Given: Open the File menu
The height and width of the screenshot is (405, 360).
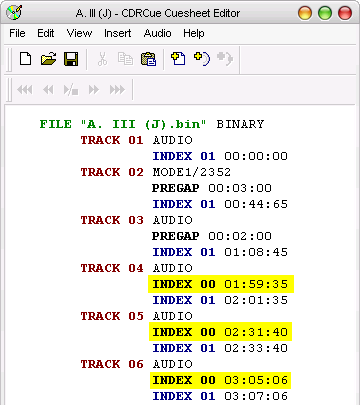Looking at the screenshot, I should [x=17, y=33].
